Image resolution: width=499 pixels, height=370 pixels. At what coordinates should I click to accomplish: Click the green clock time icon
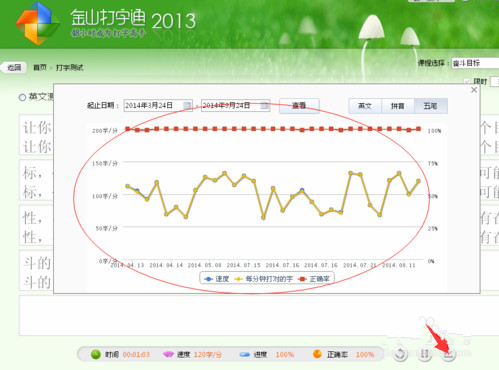pyautogui.click(x=96, y=354)
